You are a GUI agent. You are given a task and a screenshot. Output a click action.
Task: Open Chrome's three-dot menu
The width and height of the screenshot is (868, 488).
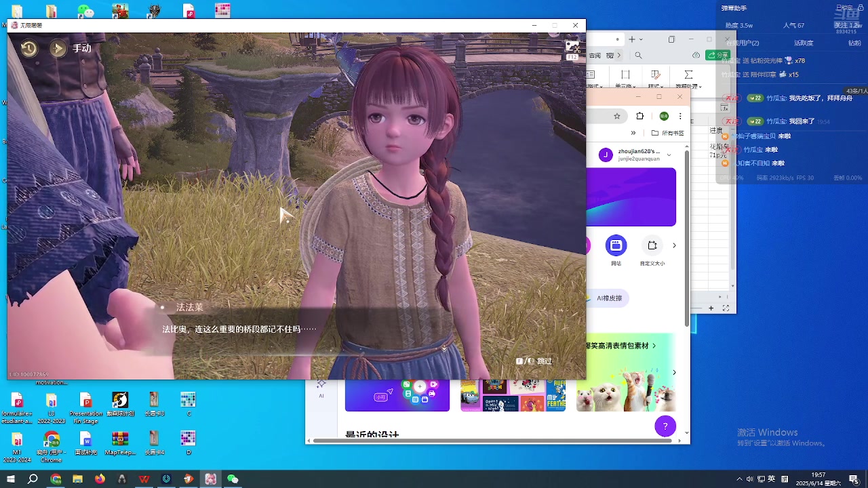click(680, 116)
